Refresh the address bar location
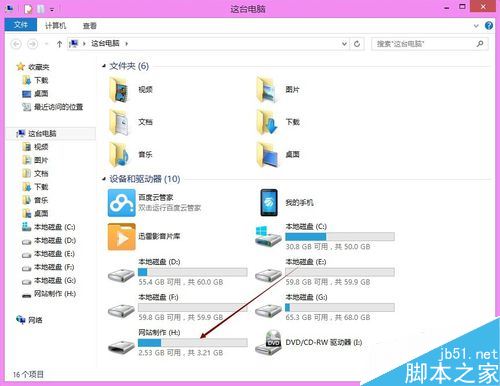 [357, 44]
